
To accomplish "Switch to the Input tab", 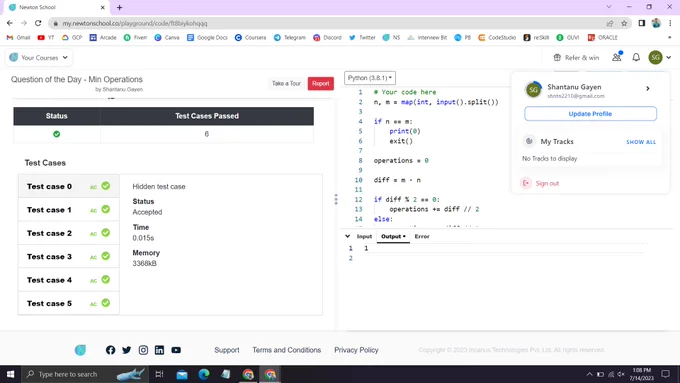I will click(364, 236).
